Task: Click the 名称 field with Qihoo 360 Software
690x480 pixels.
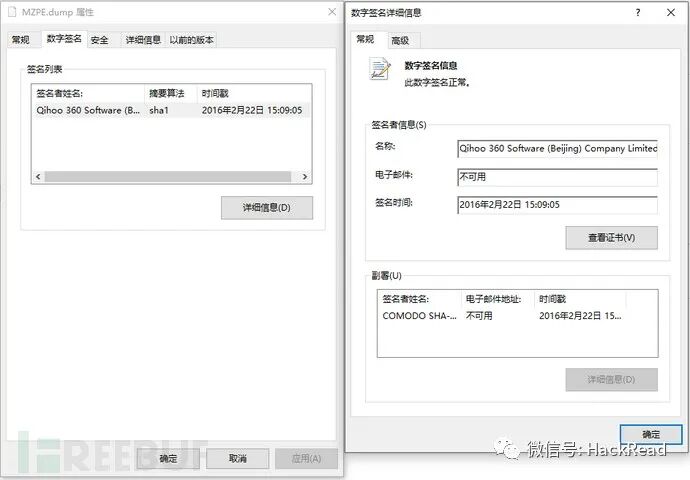Action: tap(558, 149)
